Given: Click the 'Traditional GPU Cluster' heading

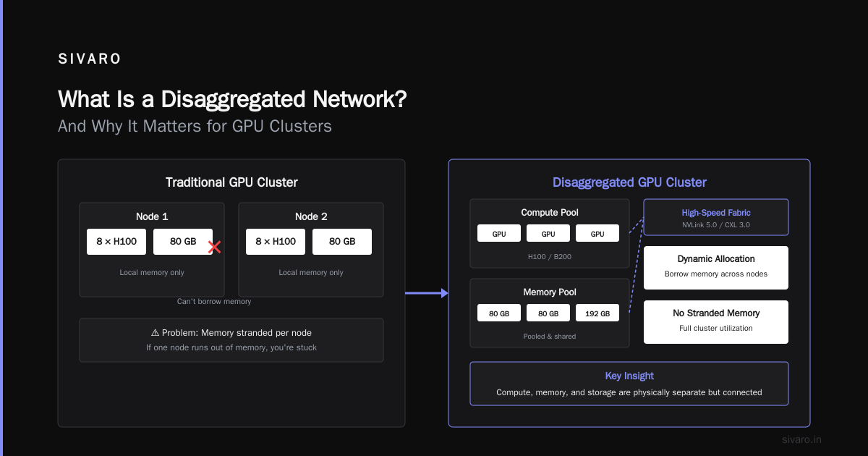Looking at the screenshot, I should 231,182.
